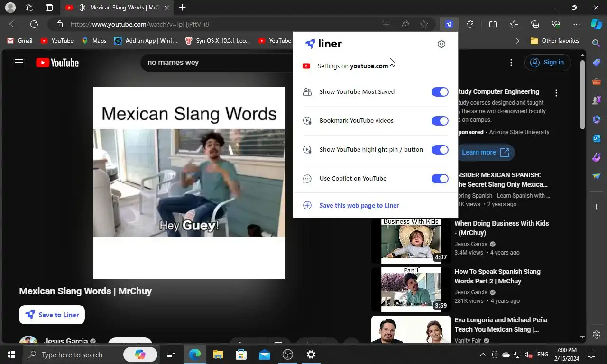Open the profile icon in title bar
Viewport: 607px width, 364px height.
(10, 8)
